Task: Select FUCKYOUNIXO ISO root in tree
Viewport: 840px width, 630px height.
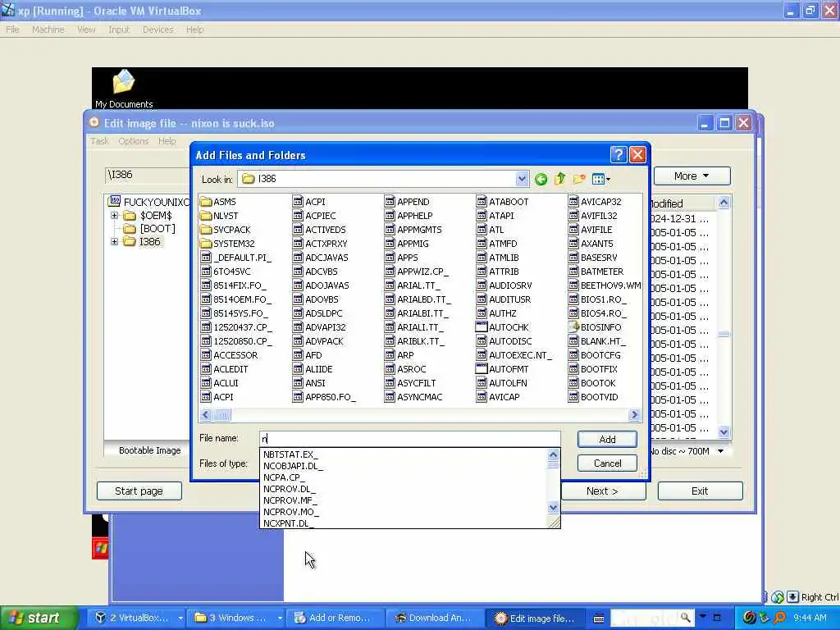Action: (149, 202)
